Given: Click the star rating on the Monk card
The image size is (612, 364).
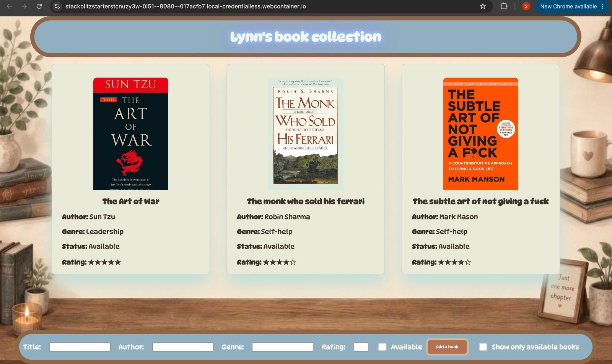Looking at the screenshot, I should click(280, 262).
